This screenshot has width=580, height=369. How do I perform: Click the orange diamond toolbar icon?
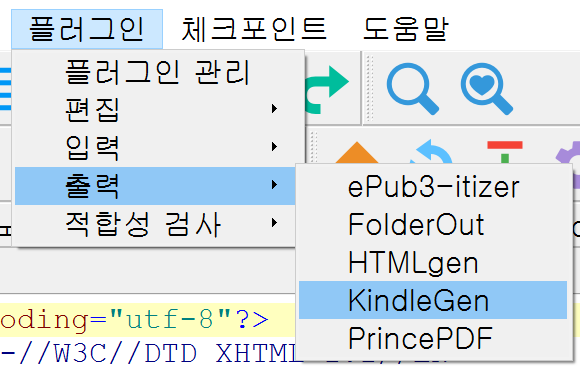(357, 152)
